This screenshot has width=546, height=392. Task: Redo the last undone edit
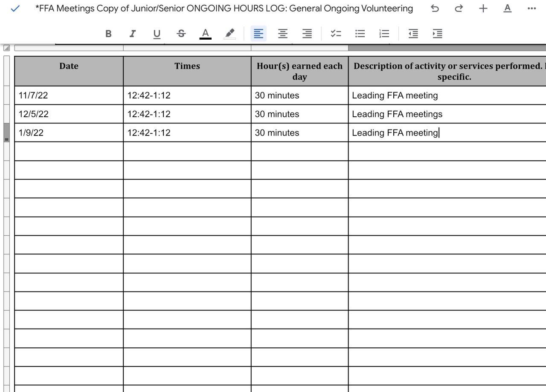click(459, 9)
